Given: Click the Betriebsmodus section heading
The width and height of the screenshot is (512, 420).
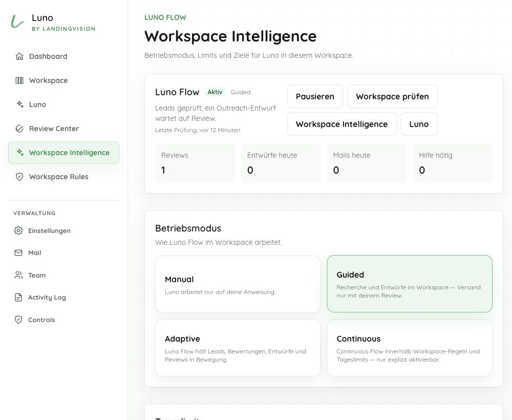Looking at the screenshot, I should 188,228.
